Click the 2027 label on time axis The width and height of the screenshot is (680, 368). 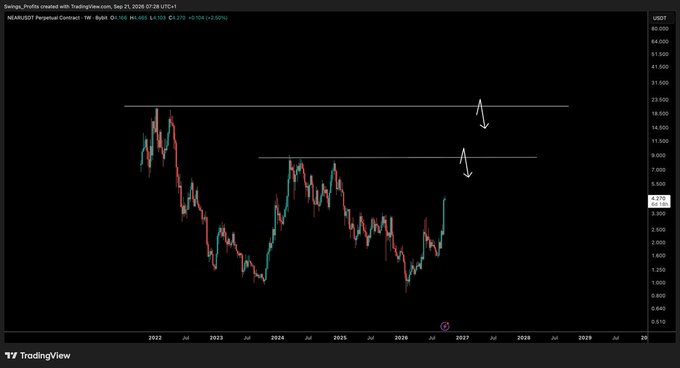[462, 338]
